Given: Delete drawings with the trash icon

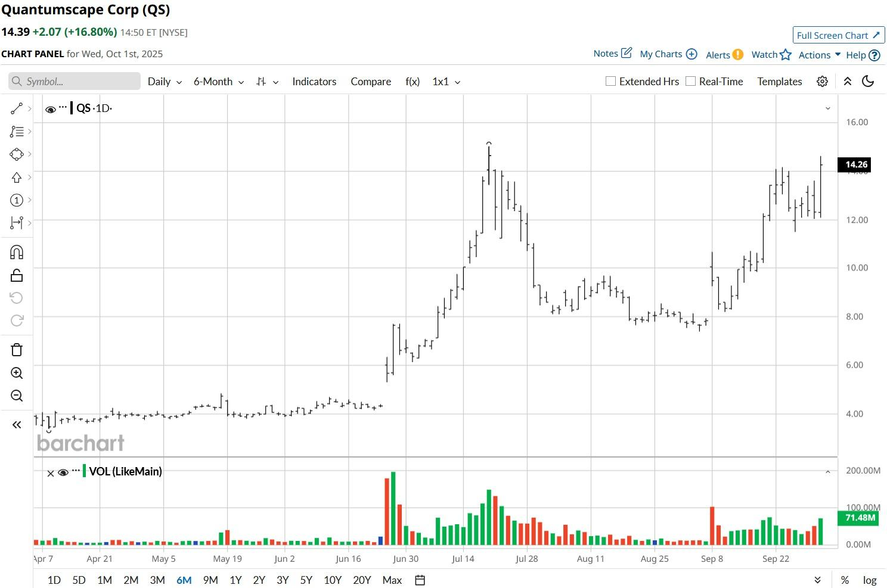Looking at the screenshot, I should [17, 350].
